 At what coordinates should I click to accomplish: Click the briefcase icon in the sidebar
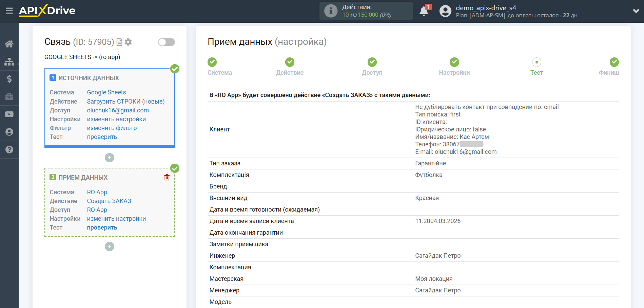(9, 97)
